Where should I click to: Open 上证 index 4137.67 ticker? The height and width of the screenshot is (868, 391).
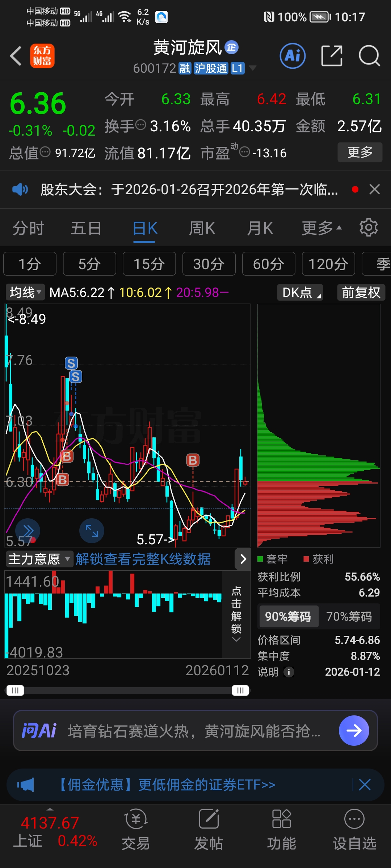[55, 832]
